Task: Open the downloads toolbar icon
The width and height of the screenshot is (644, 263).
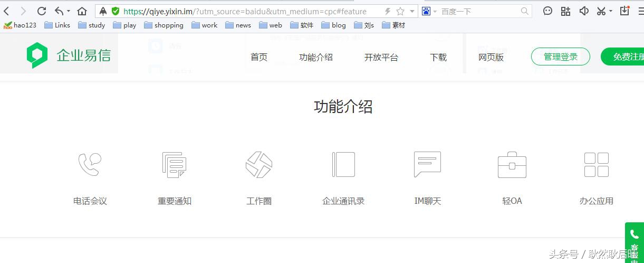Action: pos(625,11)
